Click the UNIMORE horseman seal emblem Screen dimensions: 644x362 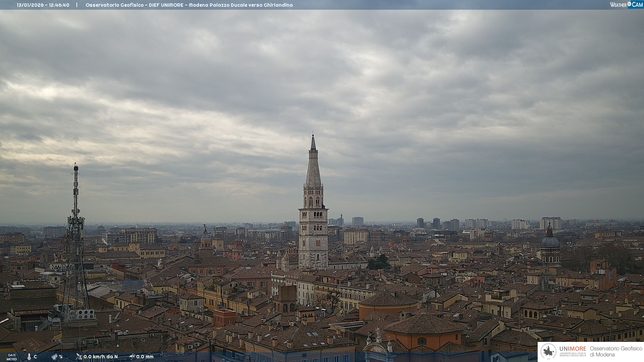point(548,351)
